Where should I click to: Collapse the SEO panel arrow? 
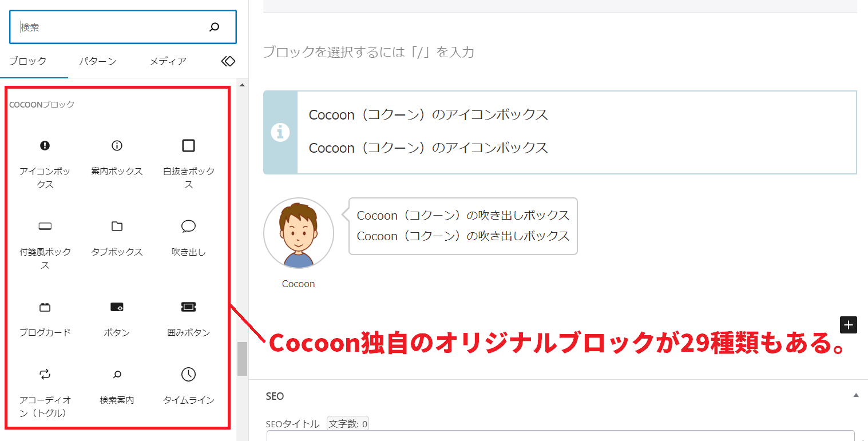856,395
